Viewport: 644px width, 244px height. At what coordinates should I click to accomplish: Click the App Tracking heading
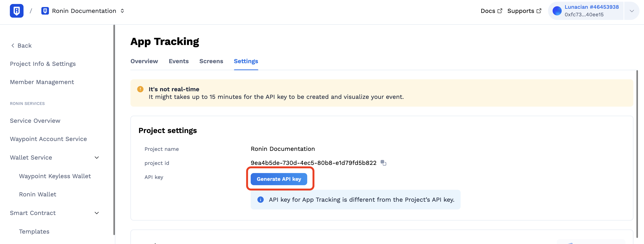click(x=165, y=42)
